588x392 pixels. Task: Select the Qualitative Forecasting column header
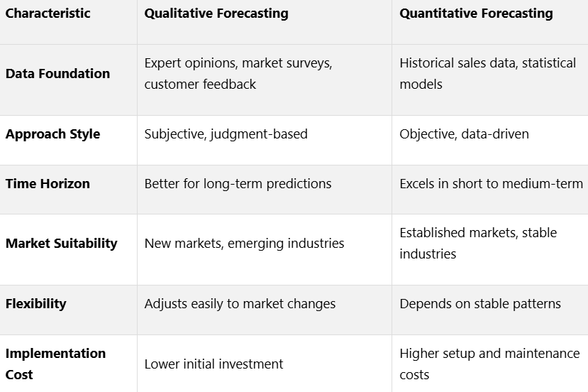tap(216, 13)
